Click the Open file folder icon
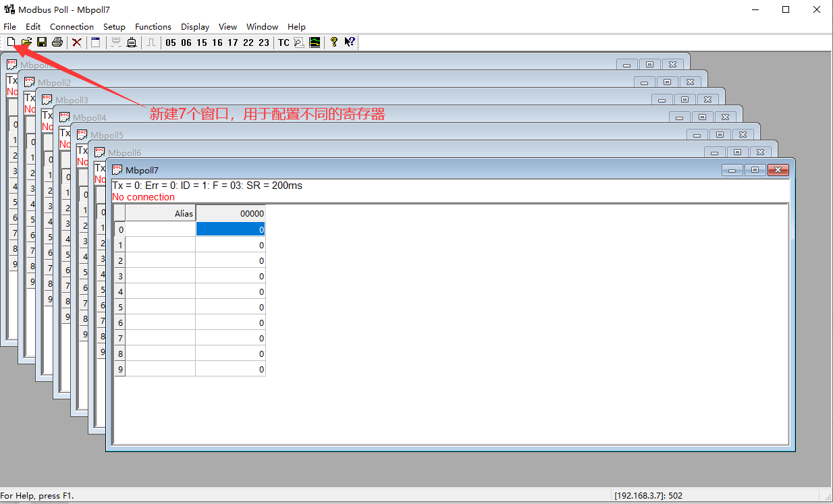The width and height of the screenshot is (833, 504). 26,42
